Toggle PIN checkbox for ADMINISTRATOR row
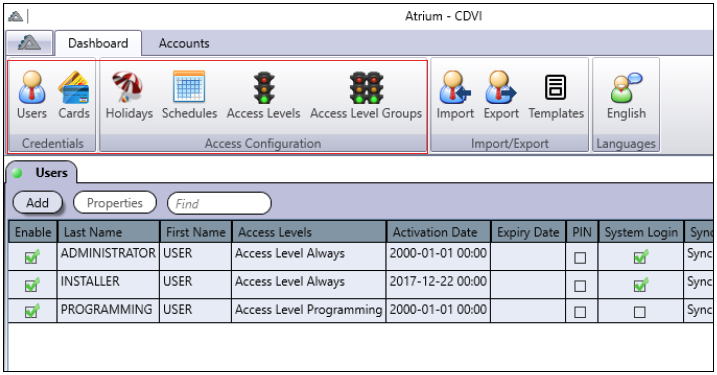The width and height of the screenshot is (717, 375). point(580,258)
